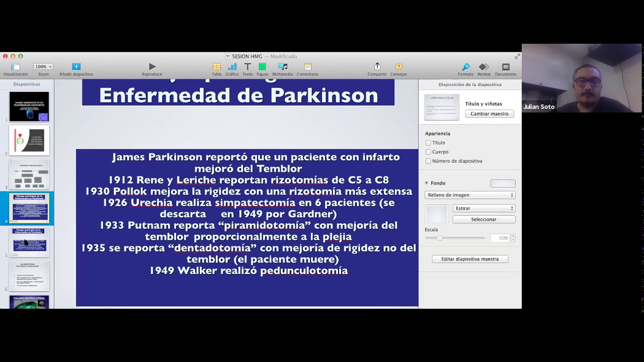This screenshot has height=362, width=644.
Task: Click the '1949 Walker realizó pedunculotomía' line
Action: [249, 270]
